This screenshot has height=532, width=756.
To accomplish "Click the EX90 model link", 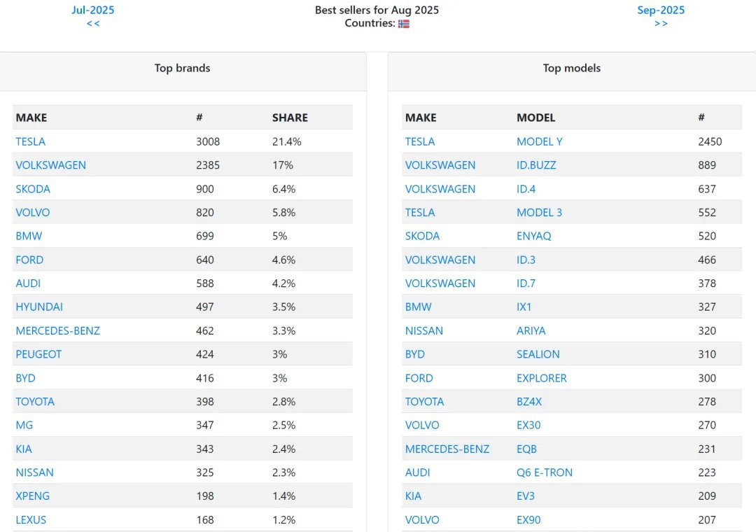I will (528, 520).
